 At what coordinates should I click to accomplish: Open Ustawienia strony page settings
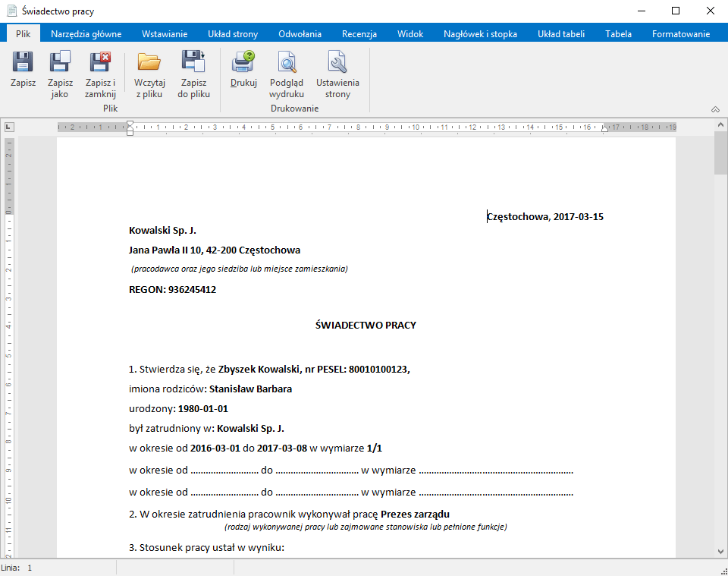337,62
